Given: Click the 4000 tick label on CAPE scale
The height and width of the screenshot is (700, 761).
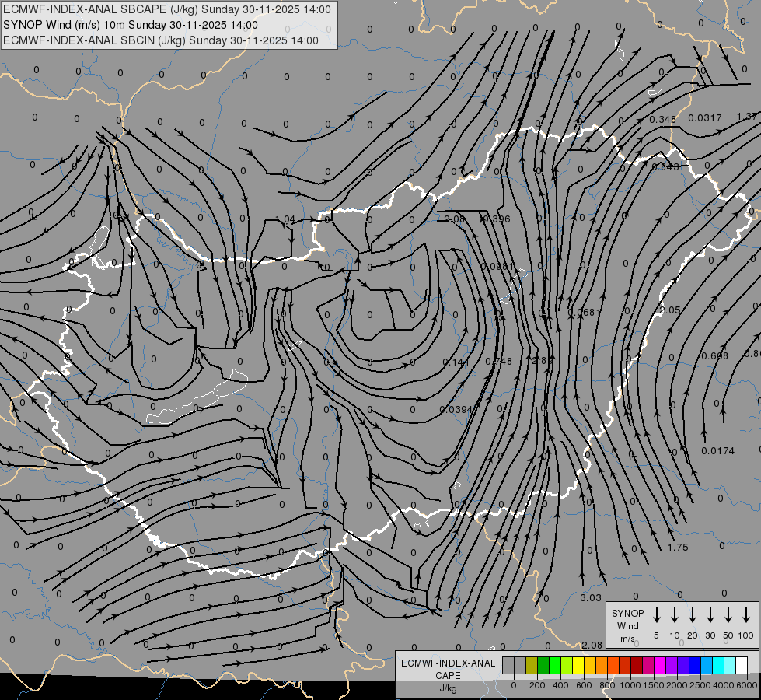Looking at the screenshot, I should [x=723, y=685].
